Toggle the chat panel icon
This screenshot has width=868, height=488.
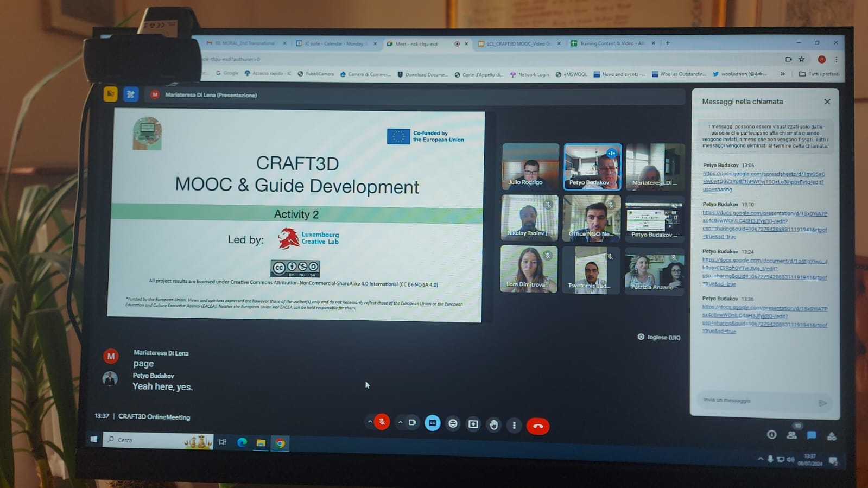pyautogui.click(x=812, y=435)
